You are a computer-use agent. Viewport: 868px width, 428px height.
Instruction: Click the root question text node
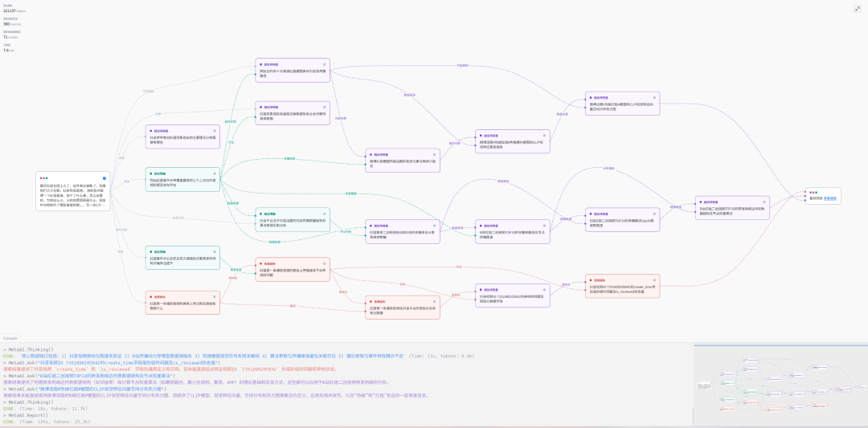(x=73, y=195)
